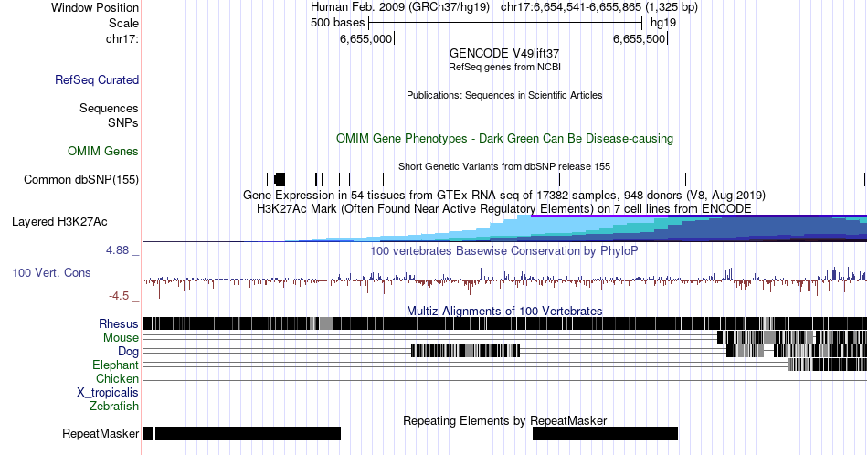Screen dimensions: 868x455
Task: Open Short Genetic Variants from dbSNP title
Action: [x=504, y=166]
